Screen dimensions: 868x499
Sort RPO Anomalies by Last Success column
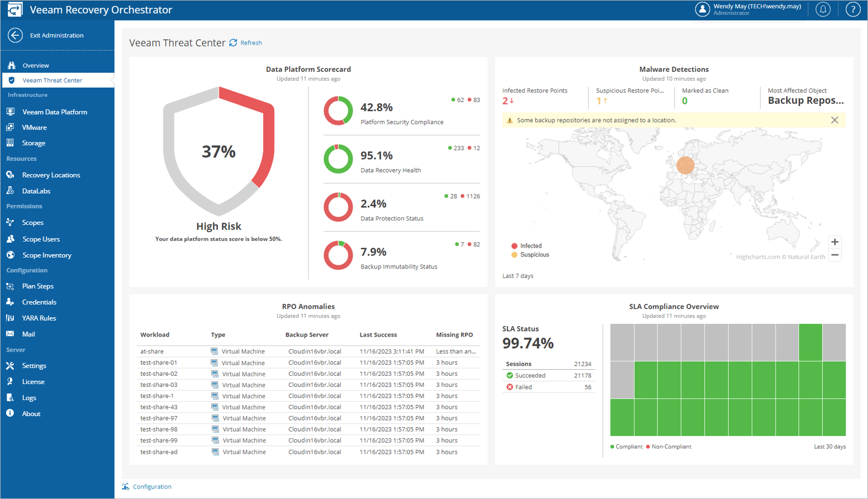click(378, 335)
